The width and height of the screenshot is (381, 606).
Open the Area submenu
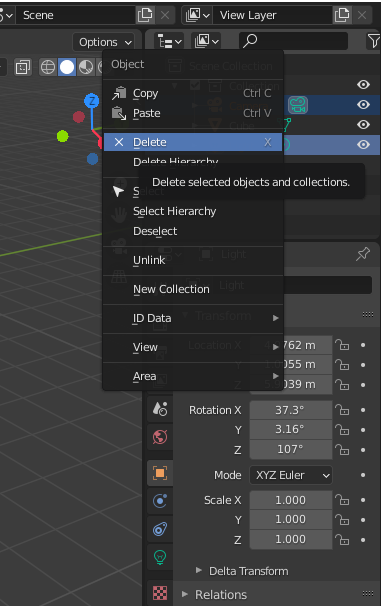click(x=193, y=376)
